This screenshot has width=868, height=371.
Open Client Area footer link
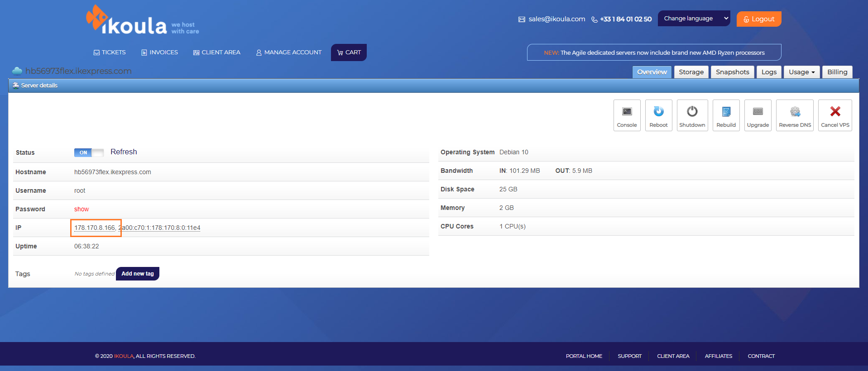pos(673,356)
